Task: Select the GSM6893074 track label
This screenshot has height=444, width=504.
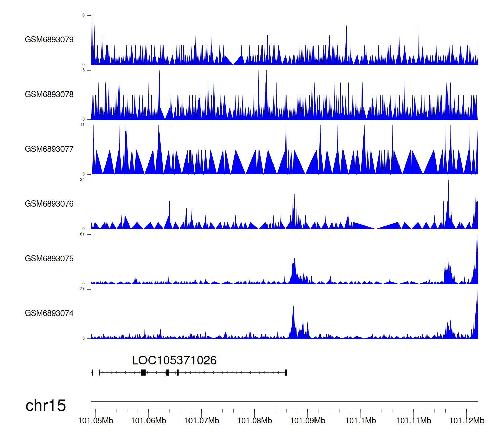Action: (x=49, y=313)
